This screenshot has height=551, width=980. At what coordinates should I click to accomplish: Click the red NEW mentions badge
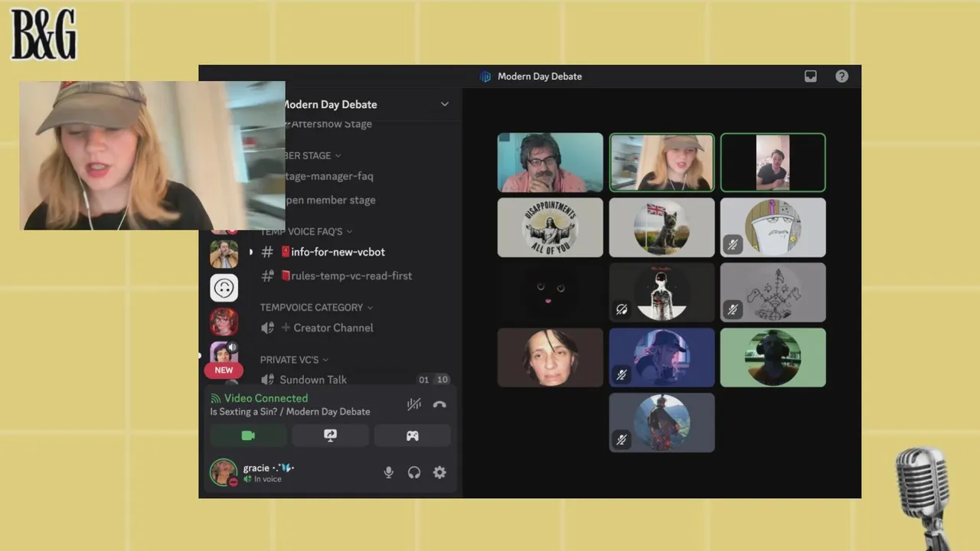pyautogui.click(x=224, y=370)
